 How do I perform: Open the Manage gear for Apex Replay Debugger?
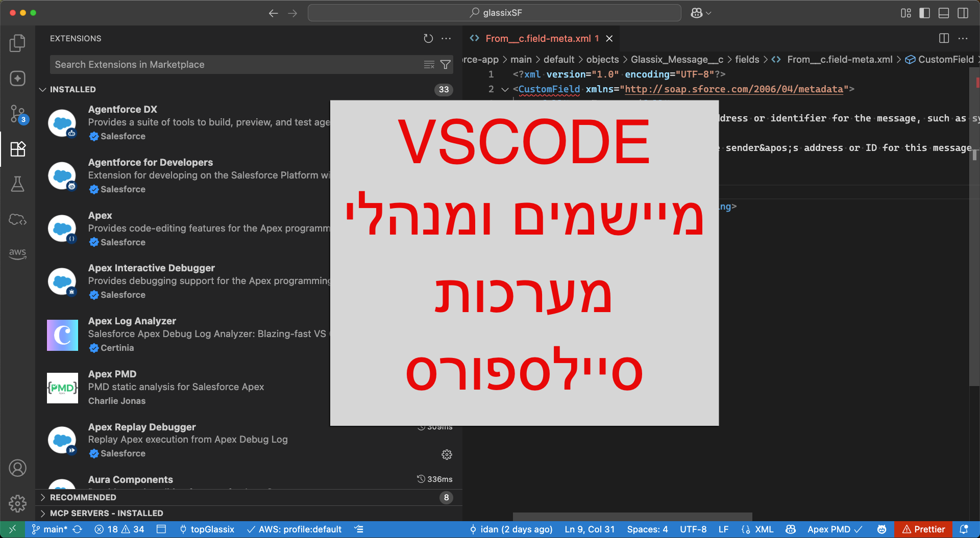[x=447, y=454]
